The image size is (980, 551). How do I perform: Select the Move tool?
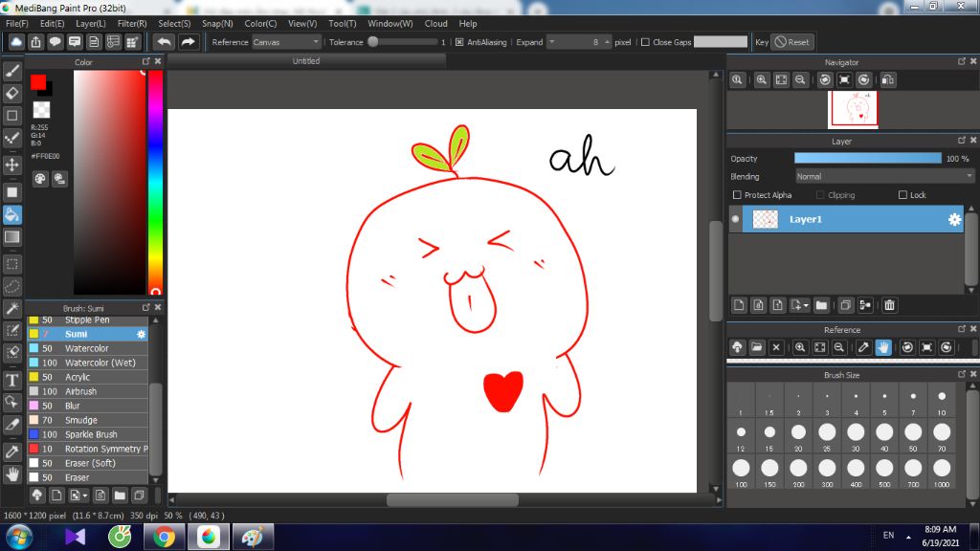coord(11,165)
